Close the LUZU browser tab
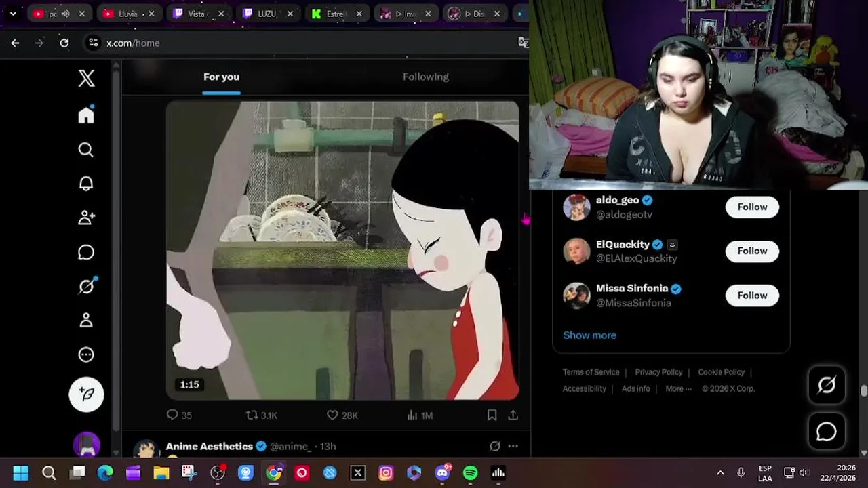This screenshot has height=488, width=868. 290,14
